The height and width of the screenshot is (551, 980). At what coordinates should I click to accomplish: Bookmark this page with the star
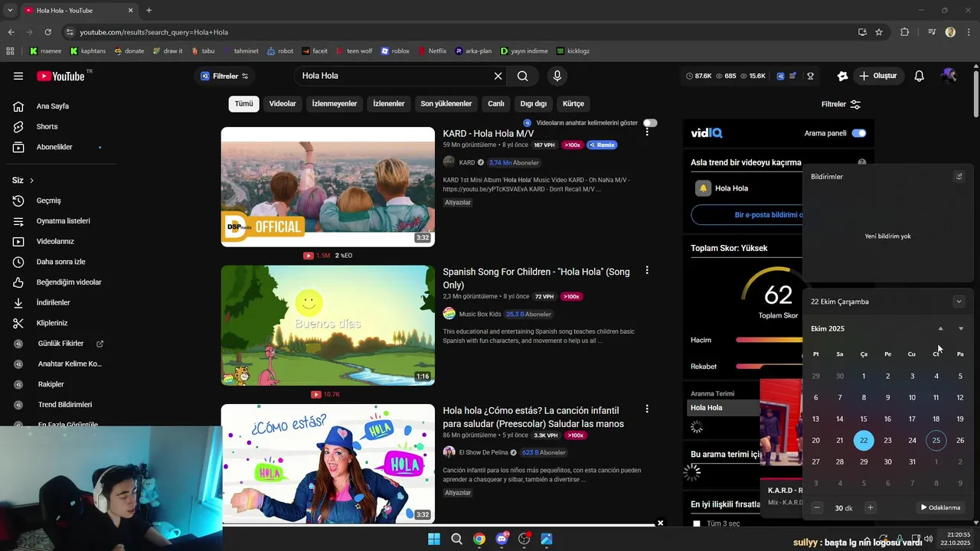[x=879, y=32]
